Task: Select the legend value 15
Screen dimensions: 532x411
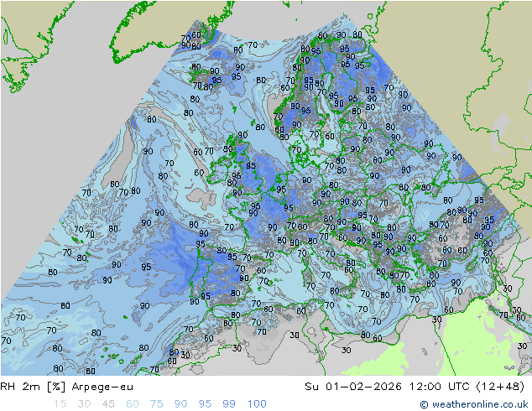Action: click(x=60, y=404)
